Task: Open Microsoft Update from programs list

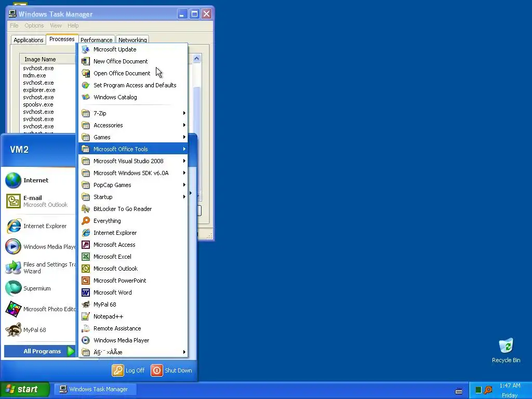Action: pos(132,49)
